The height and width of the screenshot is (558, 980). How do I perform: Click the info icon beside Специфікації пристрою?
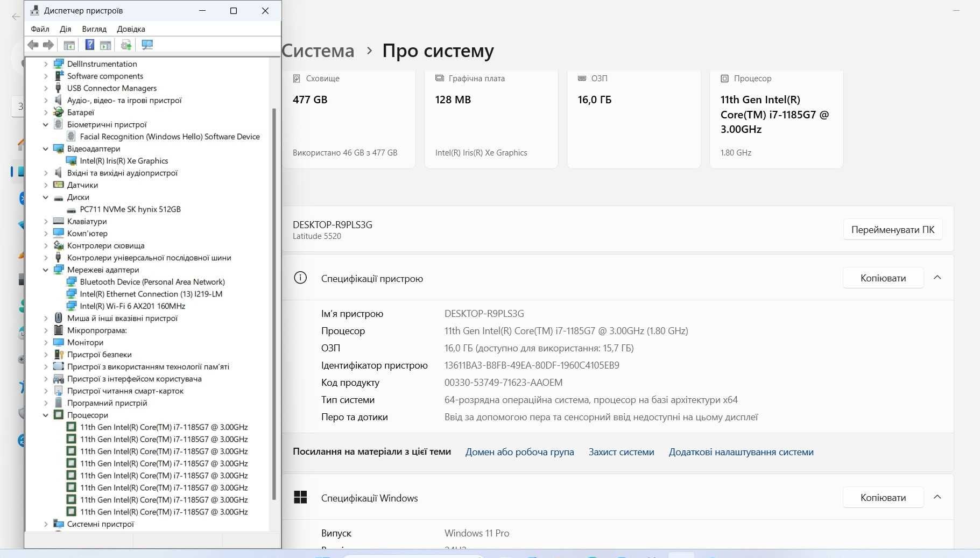pos(300,278)
